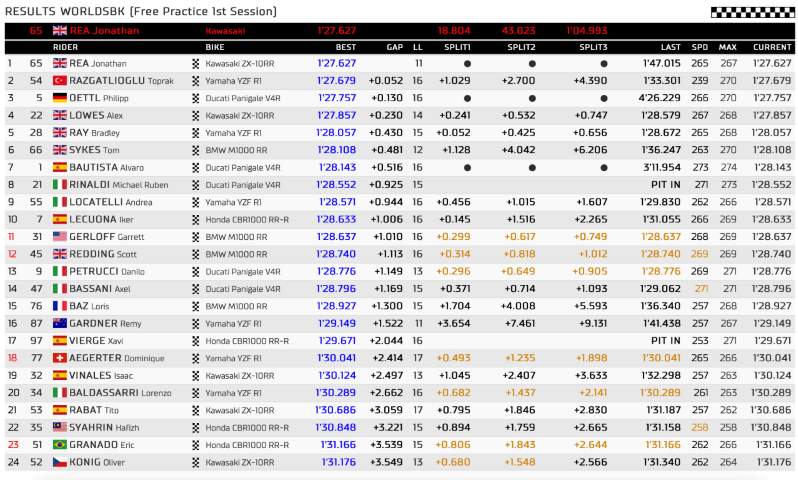
Task: Click best lap time 1'31.176 of KONIG
Action: click(x=338, y=462)
